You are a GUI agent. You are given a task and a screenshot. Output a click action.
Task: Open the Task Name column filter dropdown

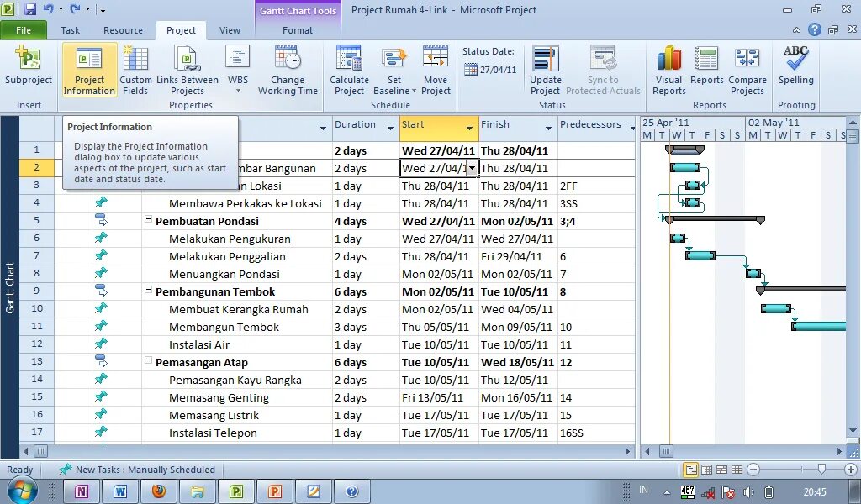pyautogui.click(x=323, y=129)
